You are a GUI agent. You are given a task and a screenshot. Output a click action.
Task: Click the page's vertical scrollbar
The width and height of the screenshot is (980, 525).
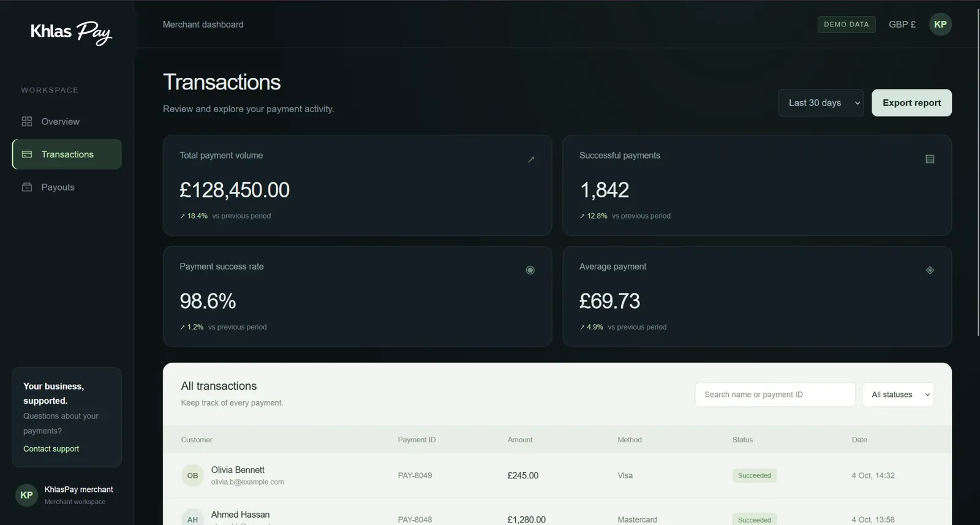click(978, 172)
